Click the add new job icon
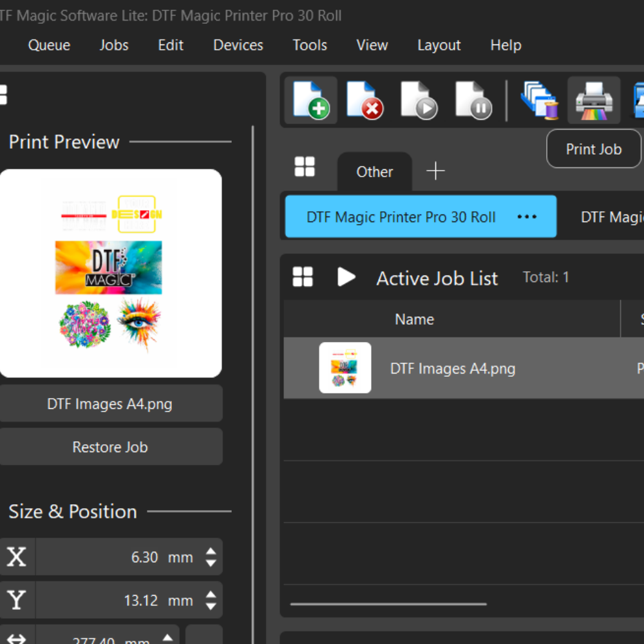Viewport: 644px width, 644px height. (310, 100)
